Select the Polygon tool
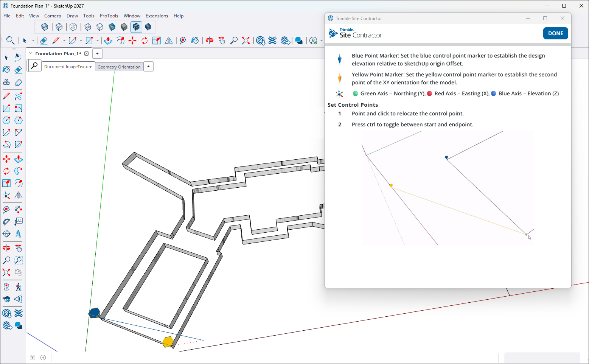Viewport: 589px width, 364px height. (x=18, y=120)
